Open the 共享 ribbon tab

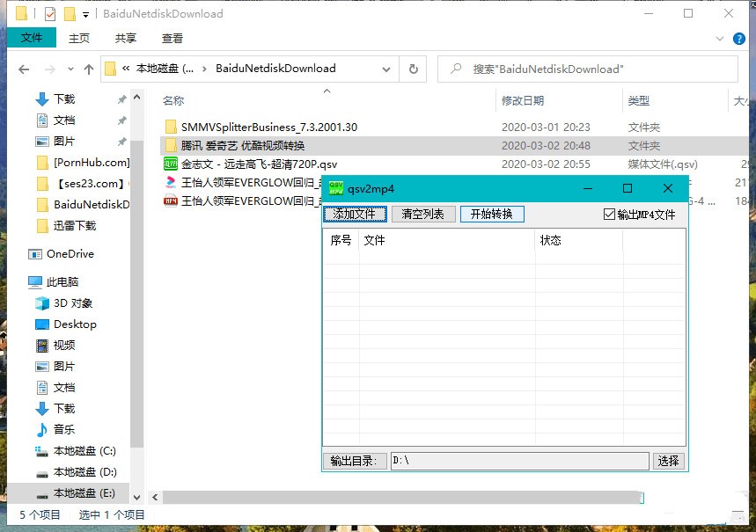[x=125, y=38]
